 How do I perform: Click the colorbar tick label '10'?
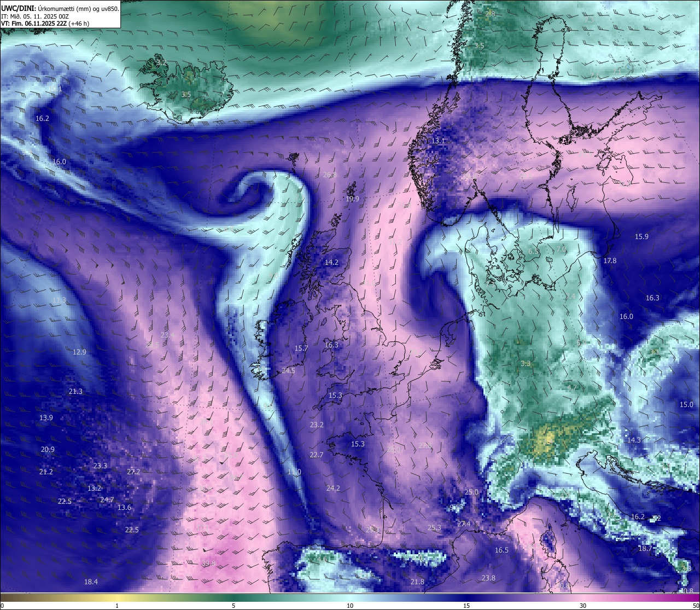coord(350,606)
